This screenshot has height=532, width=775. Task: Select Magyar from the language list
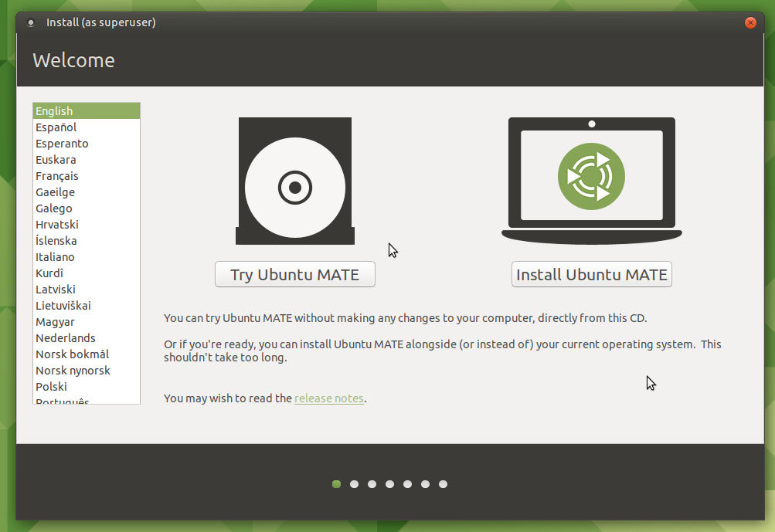pos(87,322)
